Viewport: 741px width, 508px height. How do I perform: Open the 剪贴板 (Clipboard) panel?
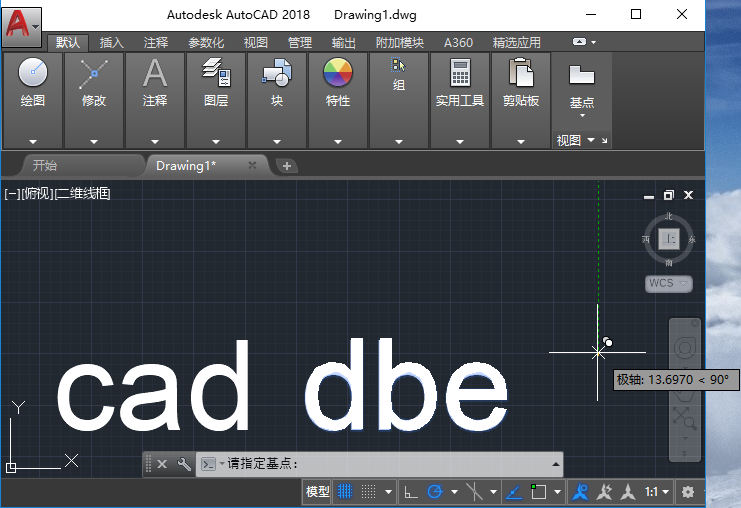[x=521, y=82]
